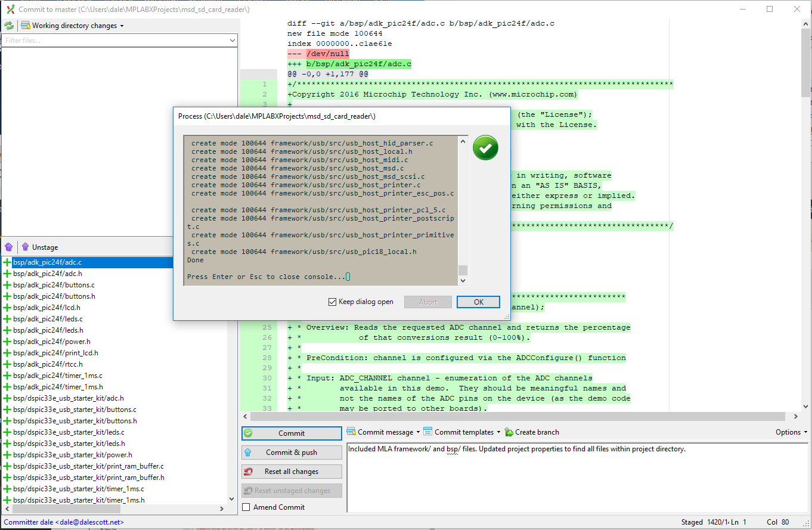Select staged file bsp/adk_pic24f/rtcc.h

click(48, 364)
